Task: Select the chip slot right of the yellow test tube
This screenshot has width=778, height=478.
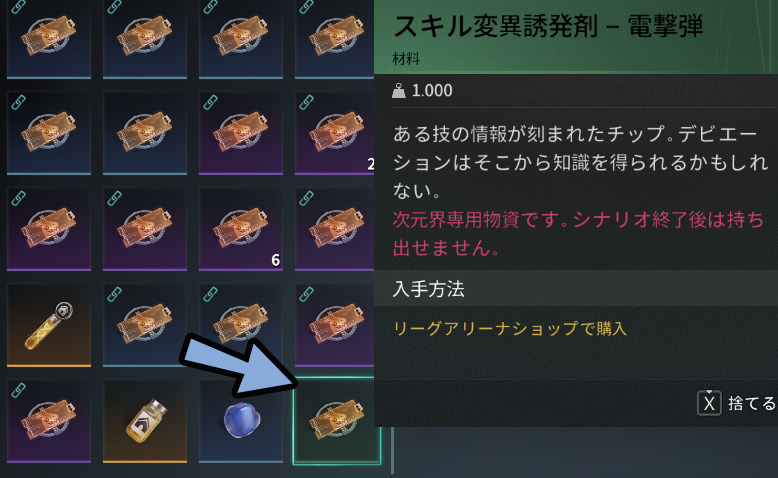Action: (x=145, y=325)
